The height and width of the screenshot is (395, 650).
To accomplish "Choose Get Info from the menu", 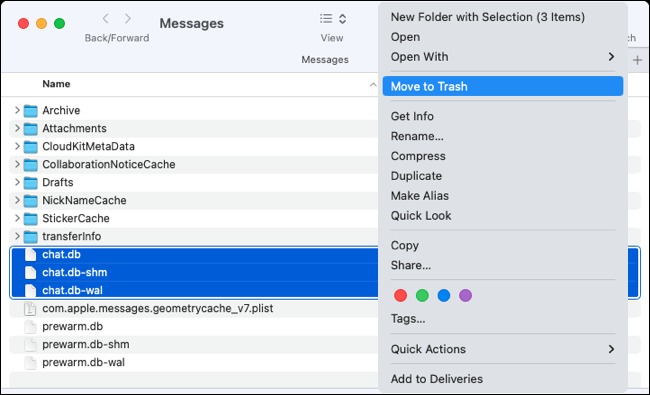I will tap(412, 116).
